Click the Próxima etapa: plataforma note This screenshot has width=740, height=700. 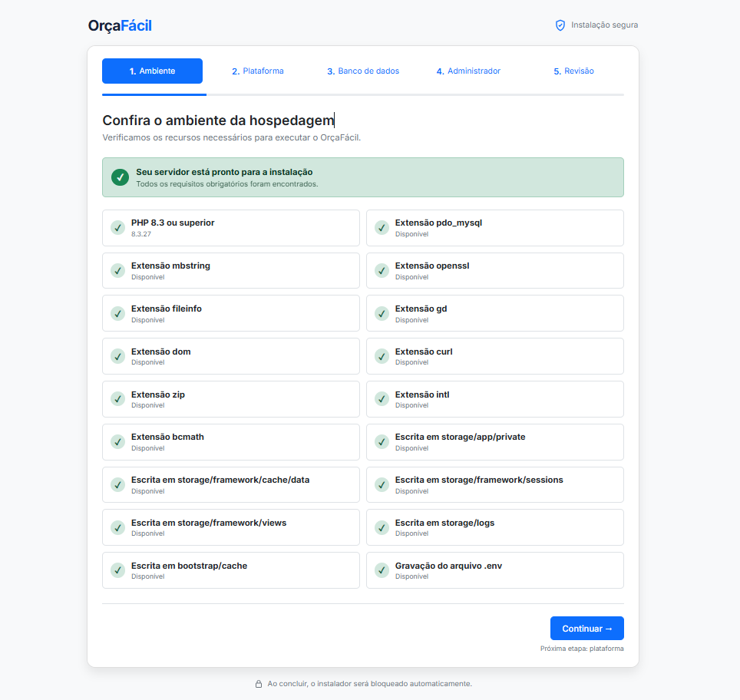click(582, 649)
